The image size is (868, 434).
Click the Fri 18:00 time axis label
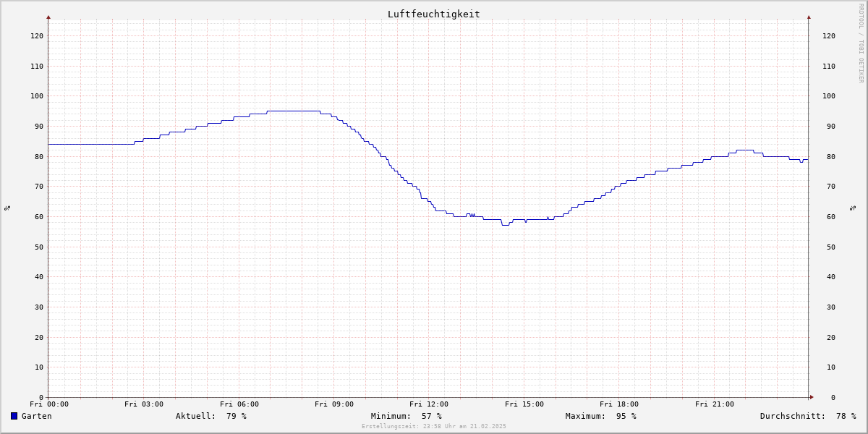tap(619, 404)
